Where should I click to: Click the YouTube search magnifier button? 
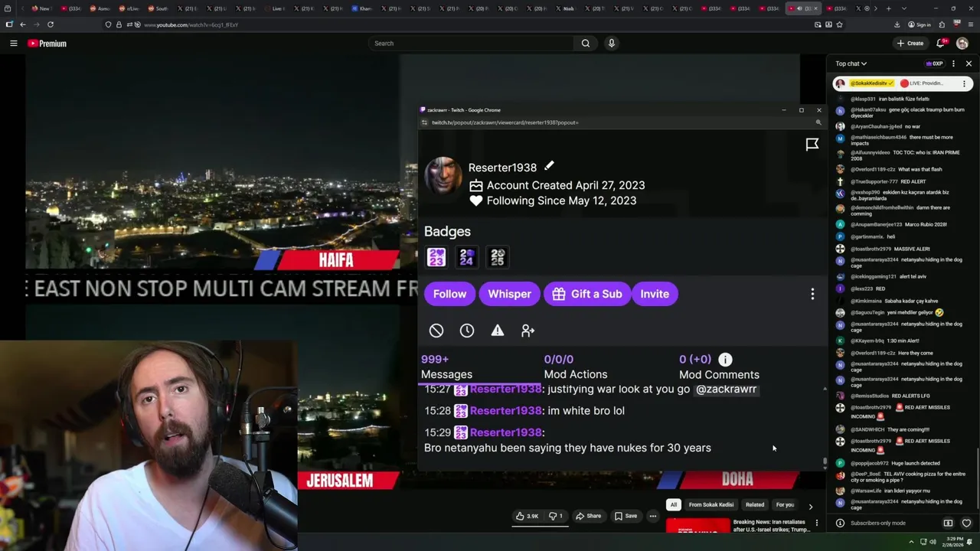coord(586,44)
